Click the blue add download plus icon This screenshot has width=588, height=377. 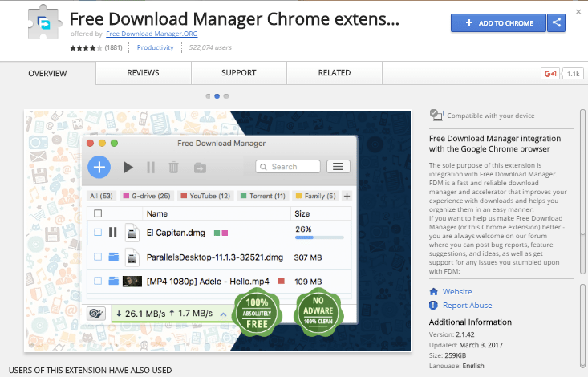99,167
